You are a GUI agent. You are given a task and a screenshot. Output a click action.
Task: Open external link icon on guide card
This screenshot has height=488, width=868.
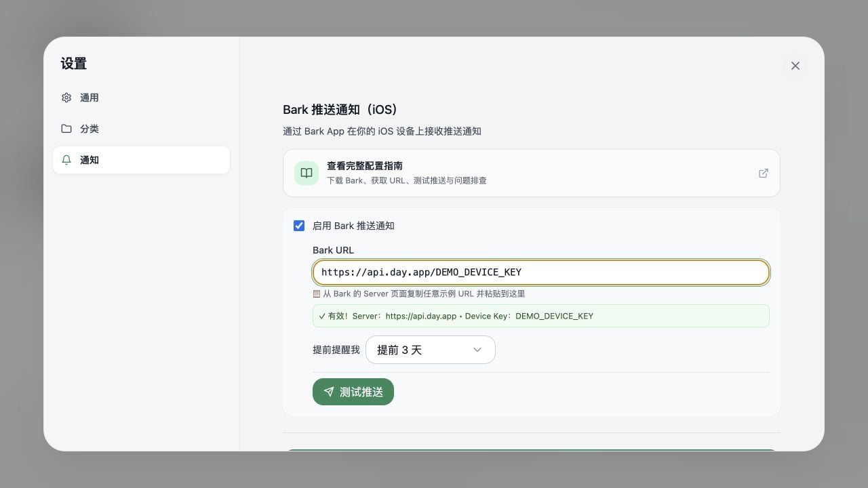[764, 173]
